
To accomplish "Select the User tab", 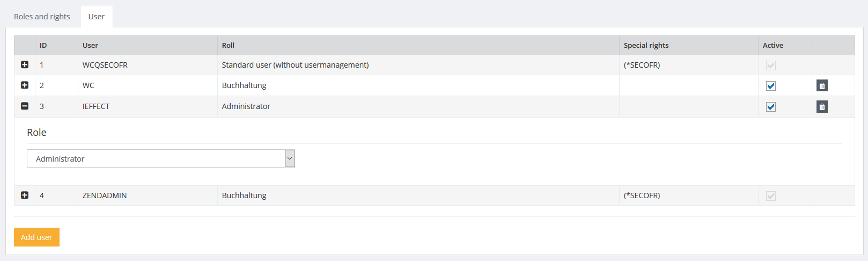I will (x=97, y=17).
